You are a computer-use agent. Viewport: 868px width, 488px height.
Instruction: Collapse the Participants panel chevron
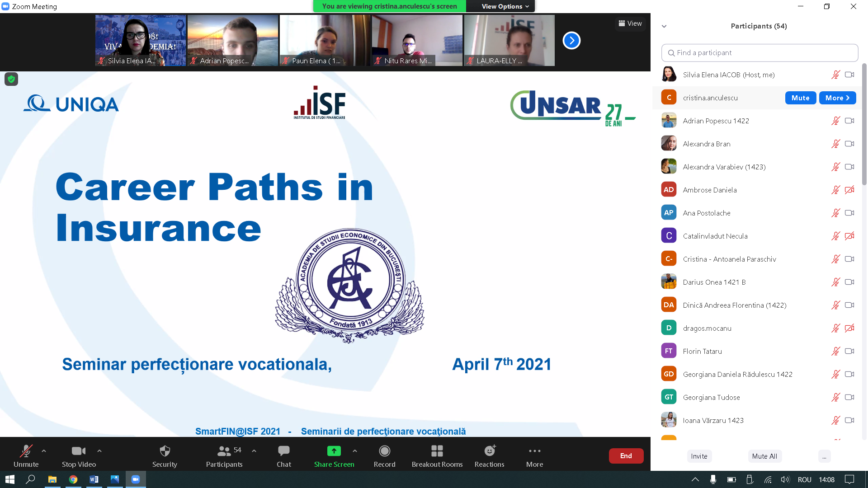click(664, 26)
